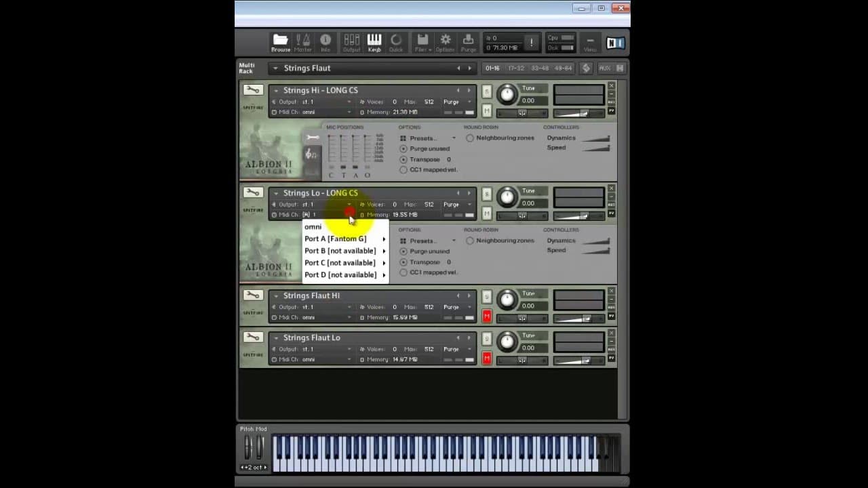Open the Port A [Fantom G] submenu

point(345,239)
